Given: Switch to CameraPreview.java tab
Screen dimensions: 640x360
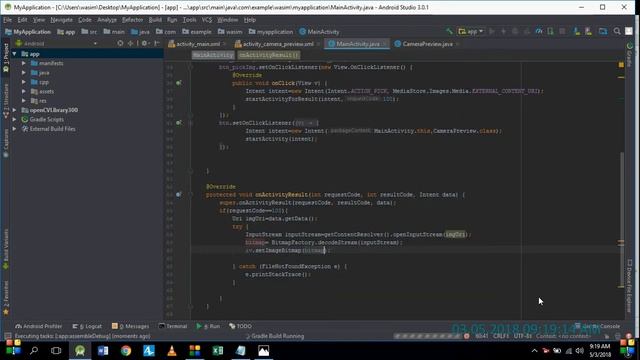Looking at the screenshot, I should point(427,44).
